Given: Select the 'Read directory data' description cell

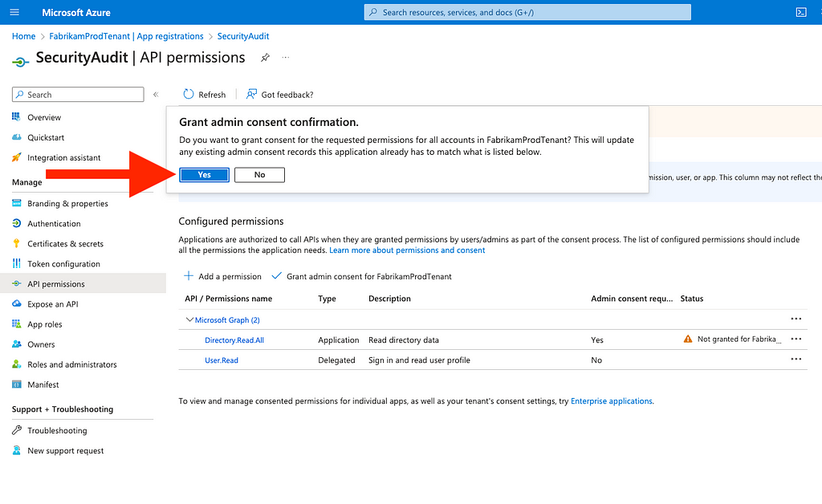Looking at the screenshot, I should (x=404, y=340).
